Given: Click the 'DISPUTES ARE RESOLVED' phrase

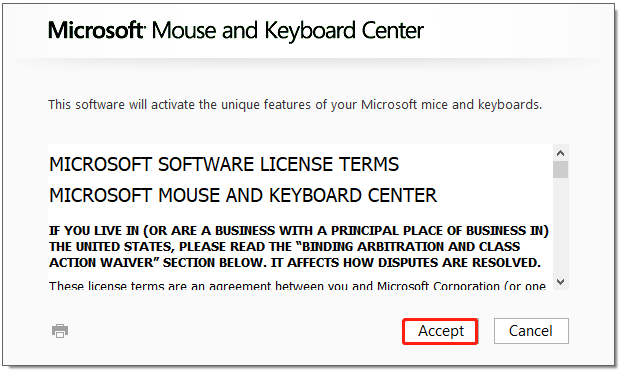Looking at the screenshot, I should (459, 263).
